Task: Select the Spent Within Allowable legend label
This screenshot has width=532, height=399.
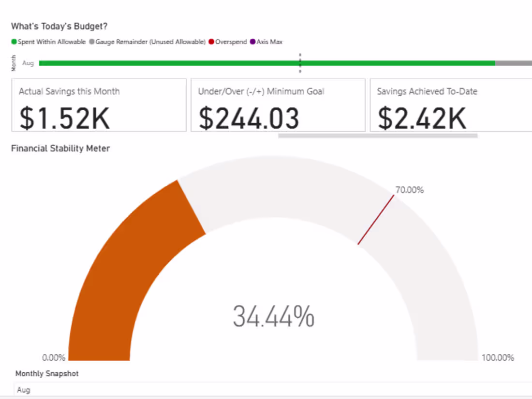Action: click(52, 42)
